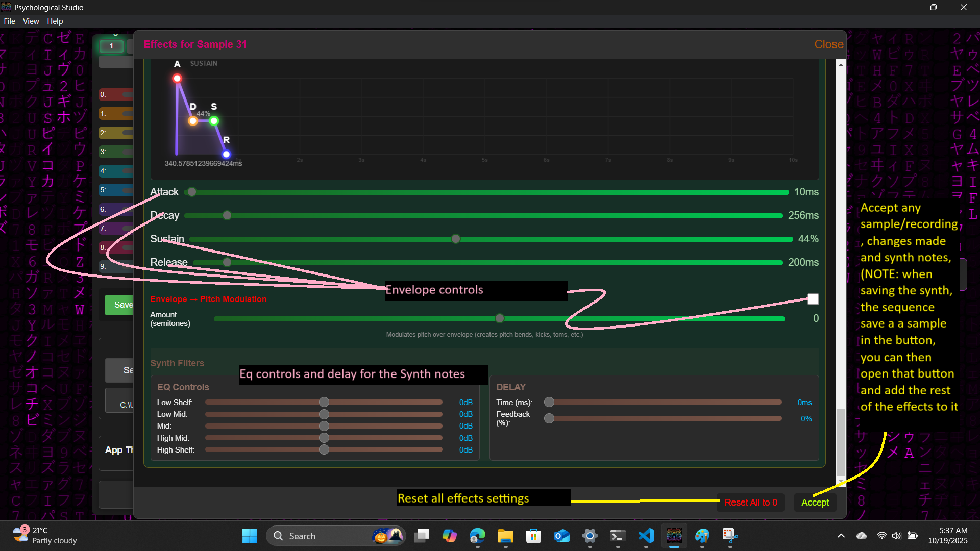Screen dimensions: 980x551
Task: Open the File menu
Action: point(9,21)
